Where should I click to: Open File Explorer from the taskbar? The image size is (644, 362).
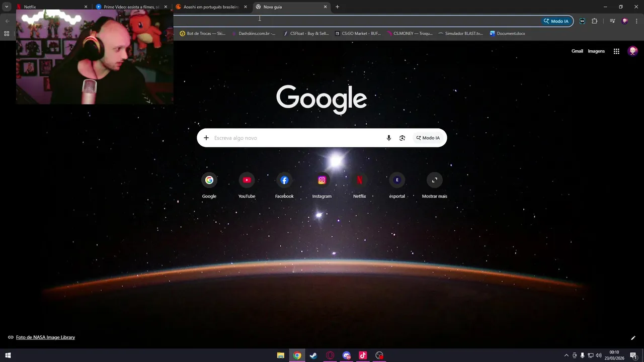click(281, 355)
